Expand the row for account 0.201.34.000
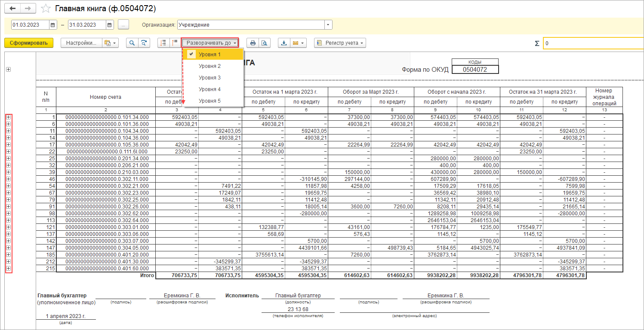644x330 pixels. coord(9,158)
